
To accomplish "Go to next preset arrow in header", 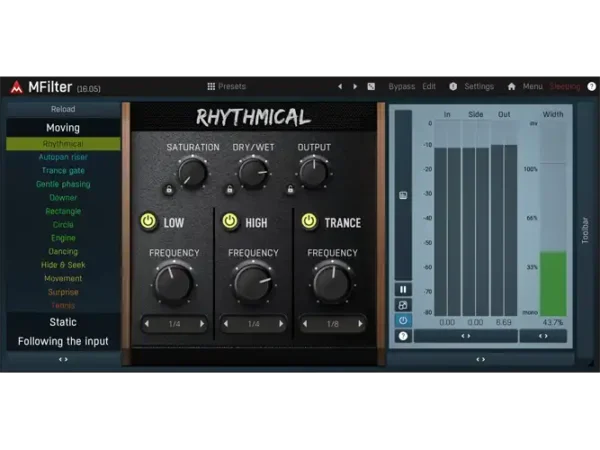I will coord(355,86).
